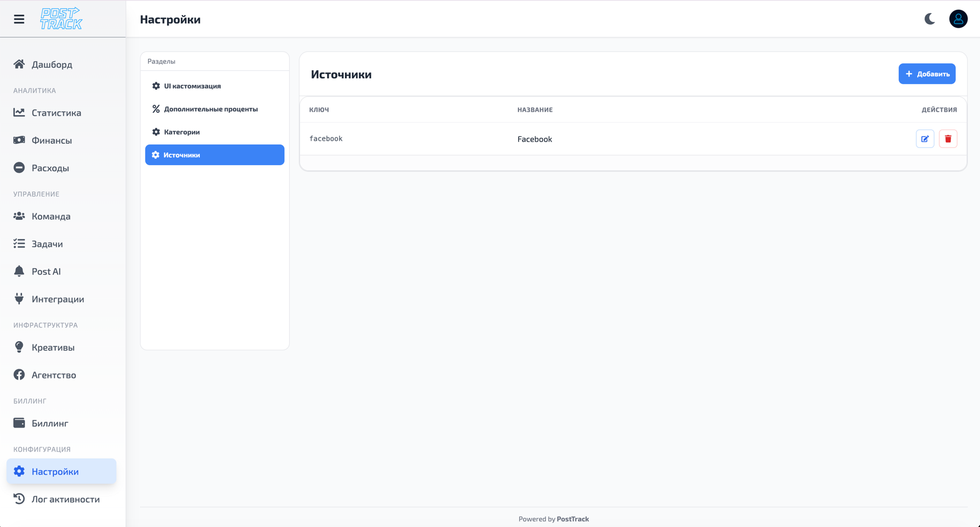Click the Финансы money icon
Screen dimensions: 980x527
[19, 140]
